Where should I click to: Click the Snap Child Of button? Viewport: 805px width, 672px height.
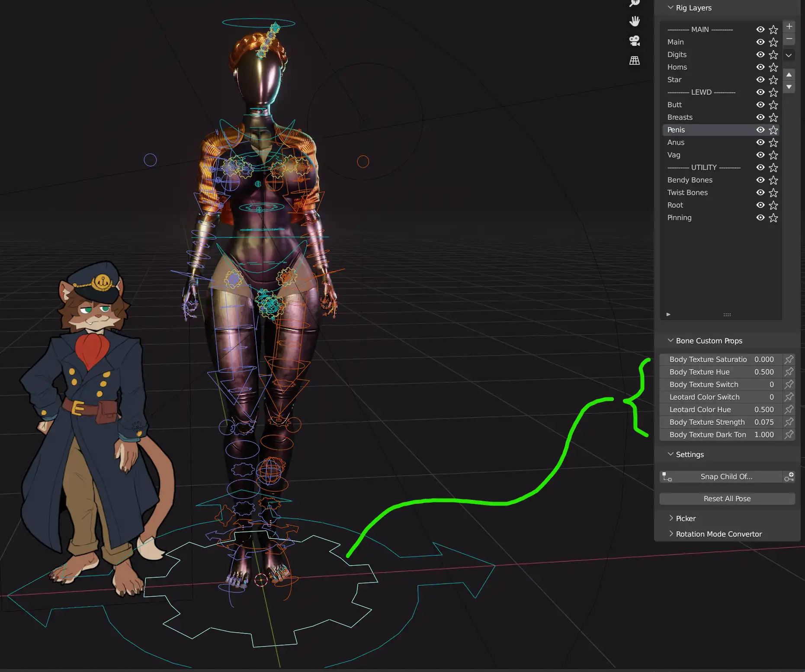[x=726, y=477]
